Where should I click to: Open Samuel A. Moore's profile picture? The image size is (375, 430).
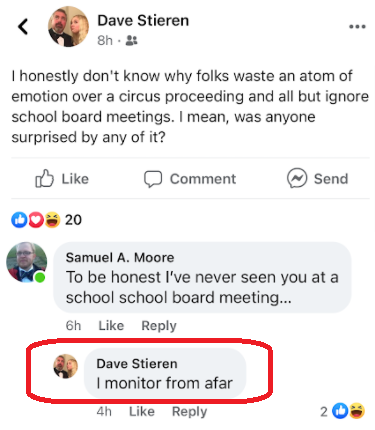pos(26,262)
